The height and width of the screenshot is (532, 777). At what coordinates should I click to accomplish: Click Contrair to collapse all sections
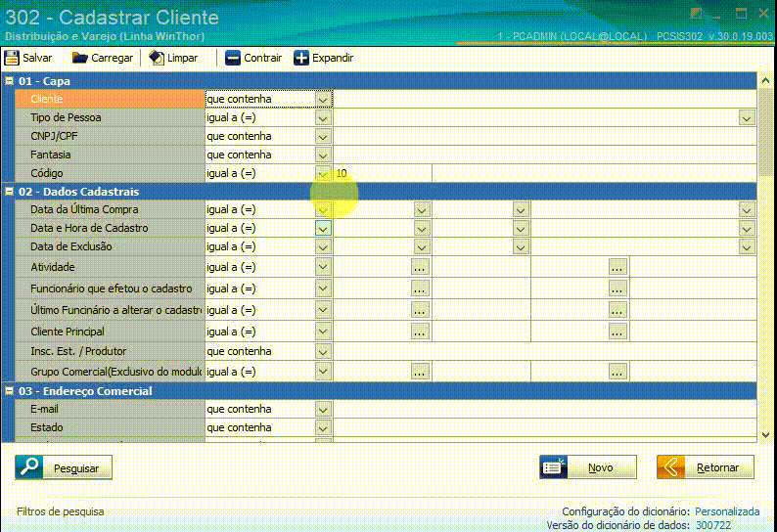click(253, 58)
